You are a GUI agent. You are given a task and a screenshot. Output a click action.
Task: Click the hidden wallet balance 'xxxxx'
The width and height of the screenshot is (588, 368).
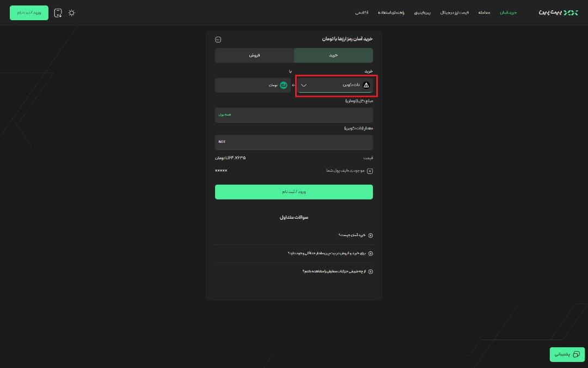tap(221, 171)
